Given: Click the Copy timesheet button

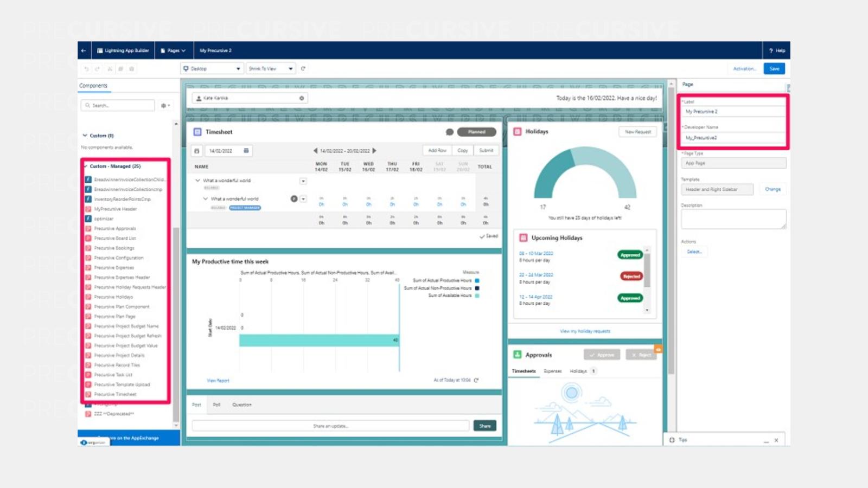Looking at the screenshot, I should 463,150.
